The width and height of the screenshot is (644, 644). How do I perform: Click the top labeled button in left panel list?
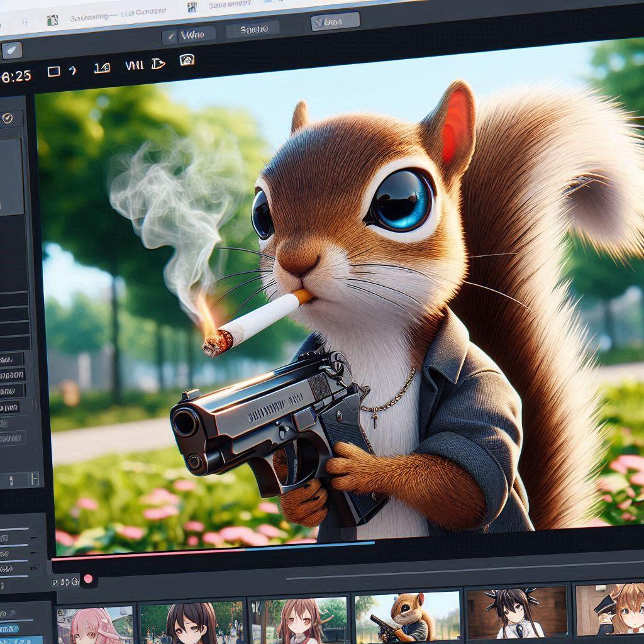point(11,360)
